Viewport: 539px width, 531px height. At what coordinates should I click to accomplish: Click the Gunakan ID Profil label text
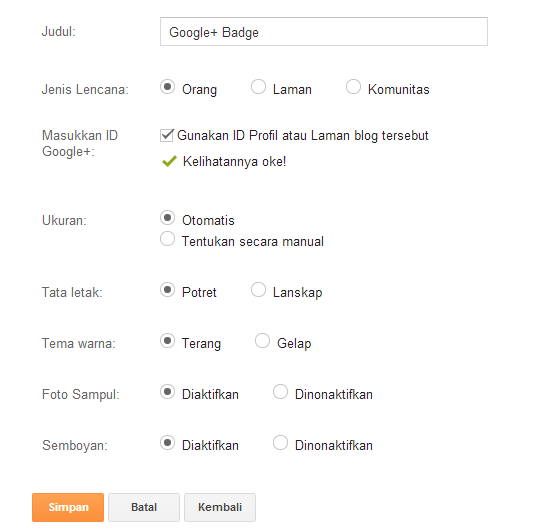point(303,135)
